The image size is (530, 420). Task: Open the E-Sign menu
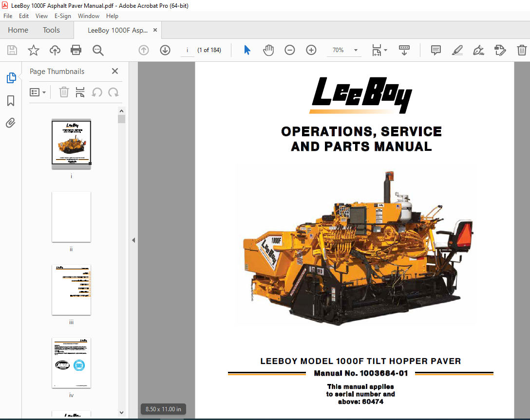tap(63, 16)
